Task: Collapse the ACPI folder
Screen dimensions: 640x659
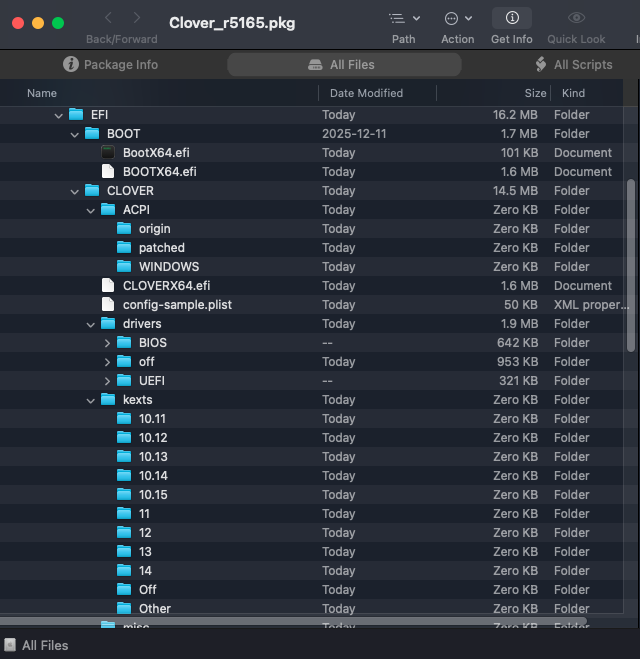Action: pos(90,211)
